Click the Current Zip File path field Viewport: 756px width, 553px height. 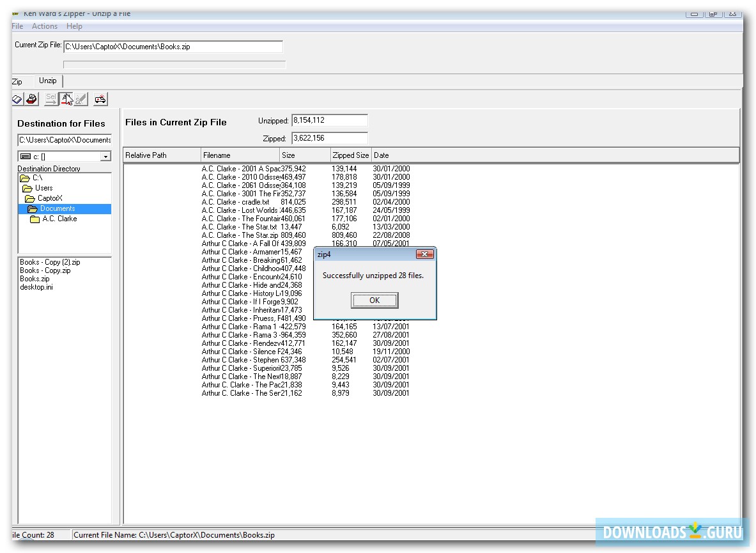tap(173, 47)
